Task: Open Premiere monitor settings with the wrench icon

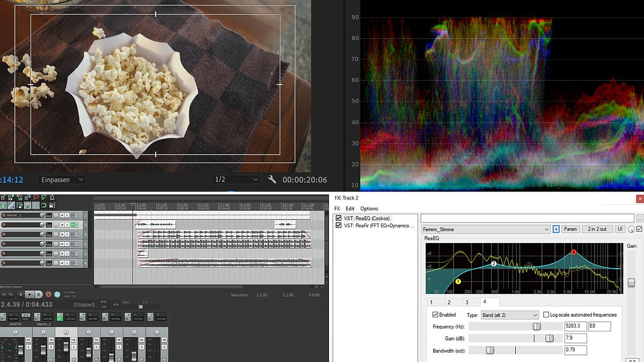Action: (x=272, y=180)
